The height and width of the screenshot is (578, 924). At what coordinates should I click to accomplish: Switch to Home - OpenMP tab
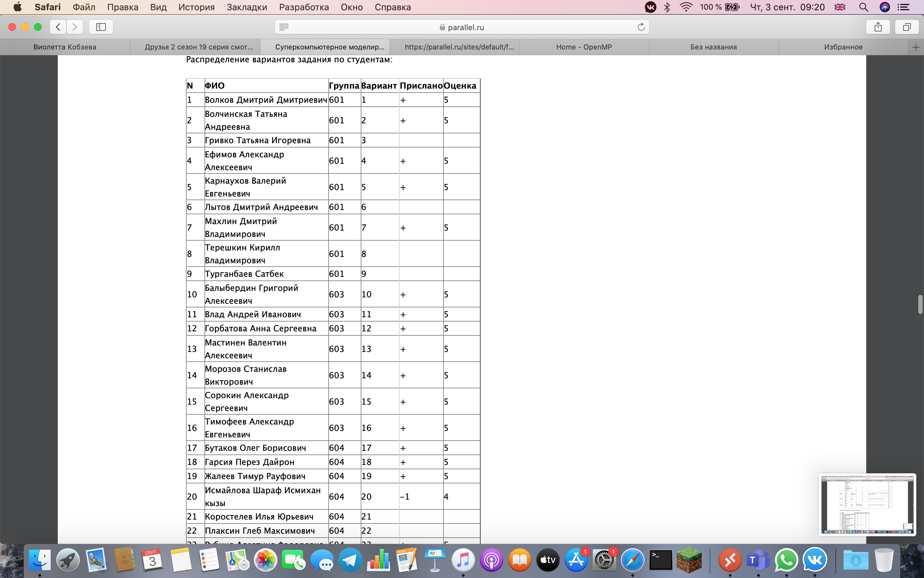[584, 47]
